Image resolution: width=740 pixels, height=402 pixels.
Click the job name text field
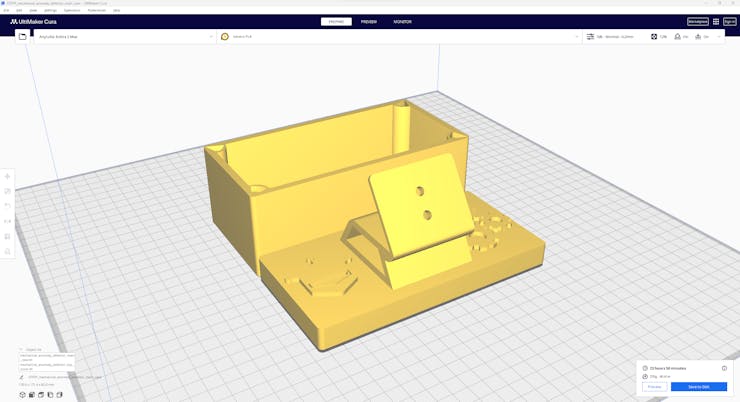tap(65, 377)
